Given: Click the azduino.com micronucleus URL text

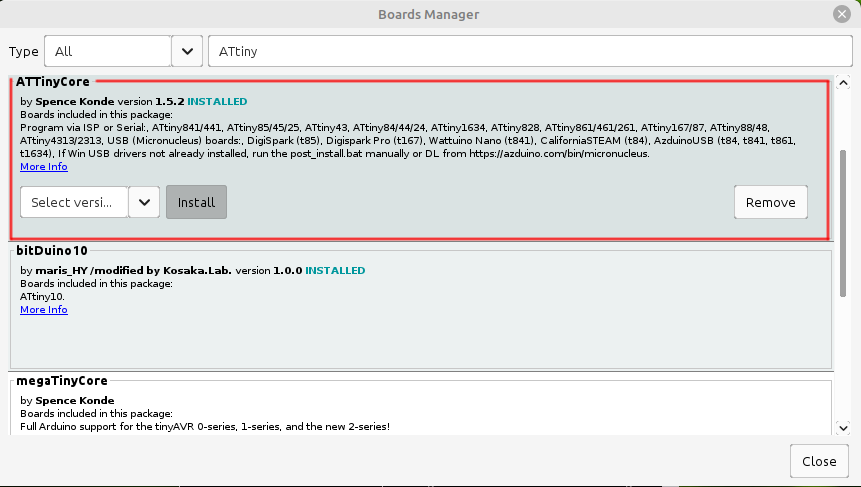Looking at the screenshot, I should point(559,154).
